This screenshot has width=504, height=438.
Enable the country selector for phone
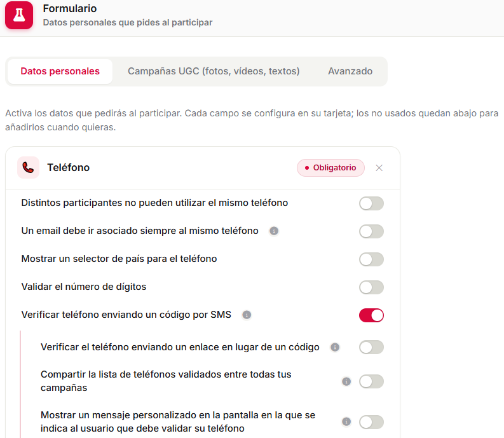tap(371, 259)
